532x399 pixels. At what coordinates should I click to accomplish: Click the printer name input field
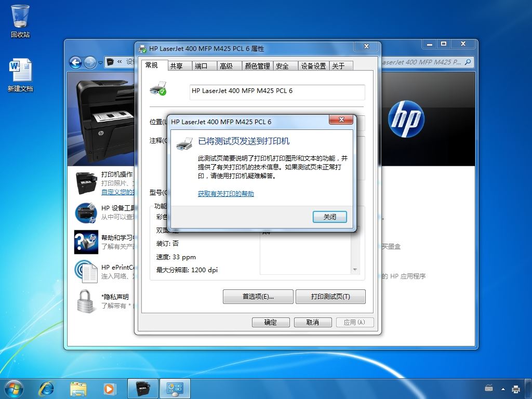pos(277,92)
